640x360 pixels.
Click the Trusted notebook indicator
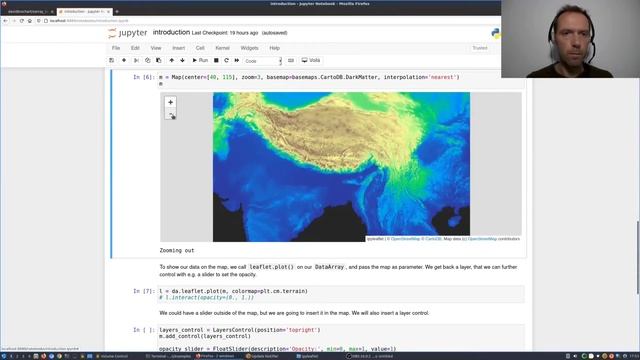pos(480,48)
